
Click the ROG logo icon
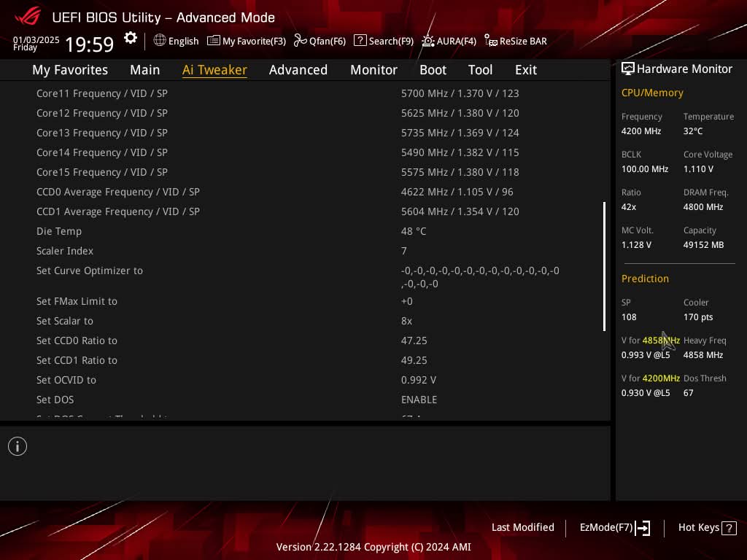28,17
